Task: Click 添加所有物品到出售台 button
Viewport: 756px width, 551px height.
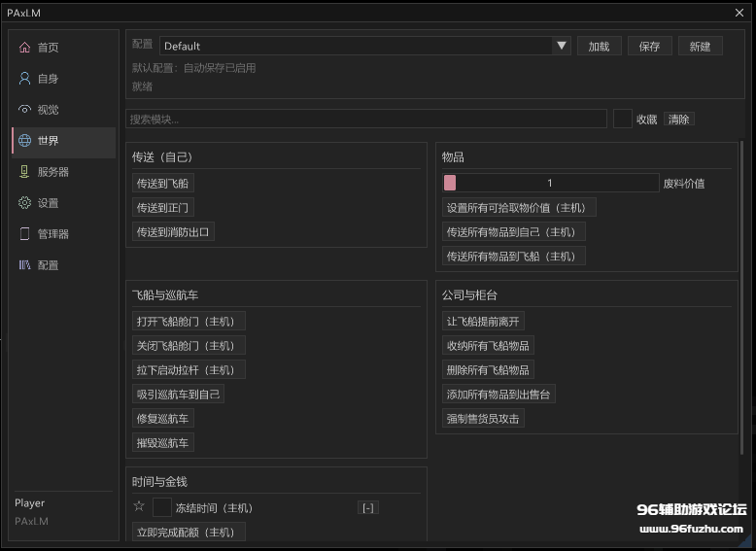Action: pos(498,395)
